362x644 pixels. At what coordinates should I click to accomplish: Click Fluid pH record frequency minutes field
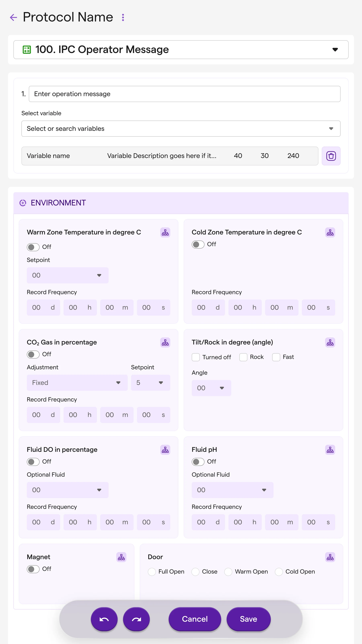coord(282,522)
